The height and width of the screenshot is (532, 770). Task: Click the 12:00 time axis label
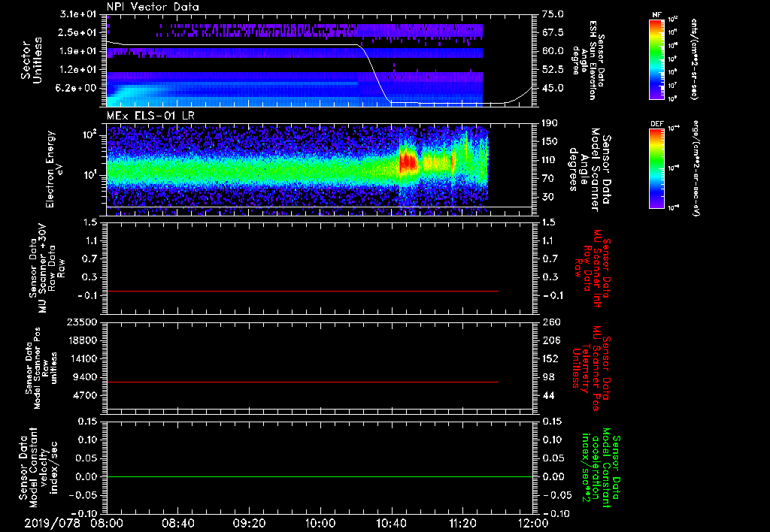click(533, 521)
